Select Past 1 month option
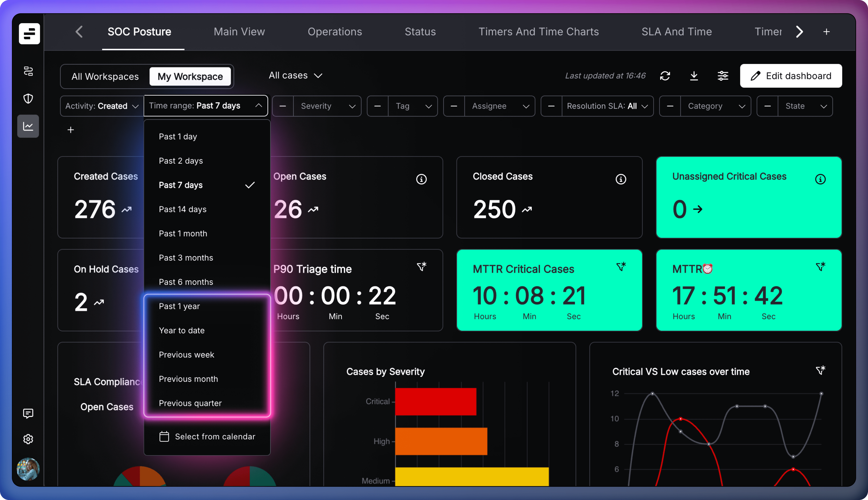Image resolution: width=868 pixels, height=500 pixels. coord(183,234)
